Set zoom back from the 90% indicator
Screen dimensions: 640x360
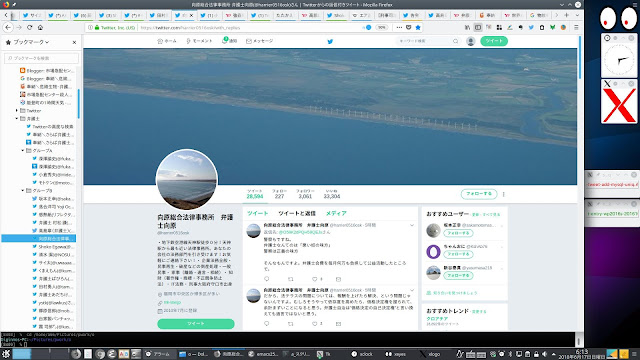coord(381,27)
